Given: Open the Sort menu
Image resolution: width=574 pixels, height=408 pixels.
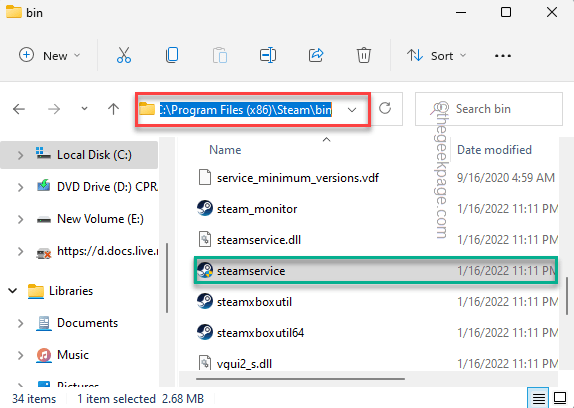Looking at the screenshot, I should (436, 56).
